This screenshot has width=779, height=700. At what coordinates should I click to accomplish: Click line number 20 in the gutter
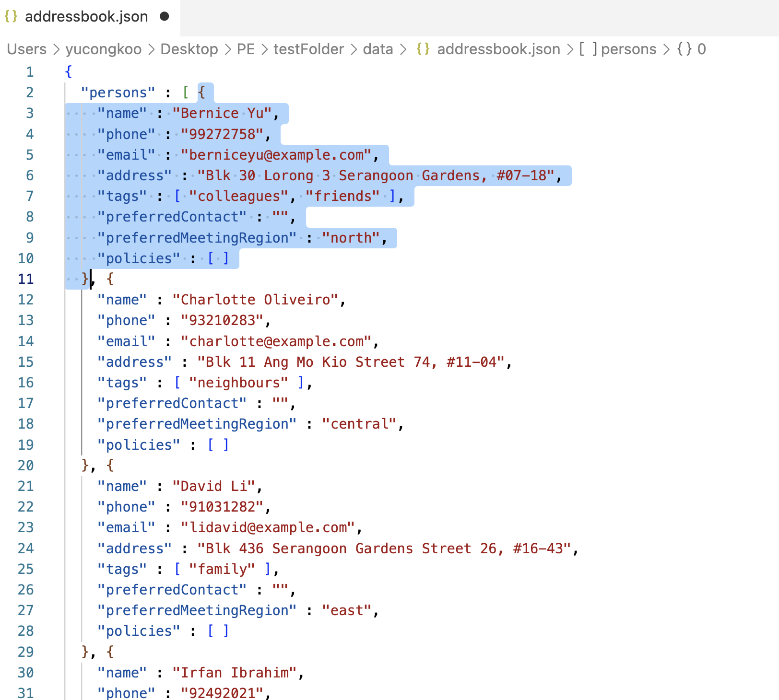tap(26, 466)
